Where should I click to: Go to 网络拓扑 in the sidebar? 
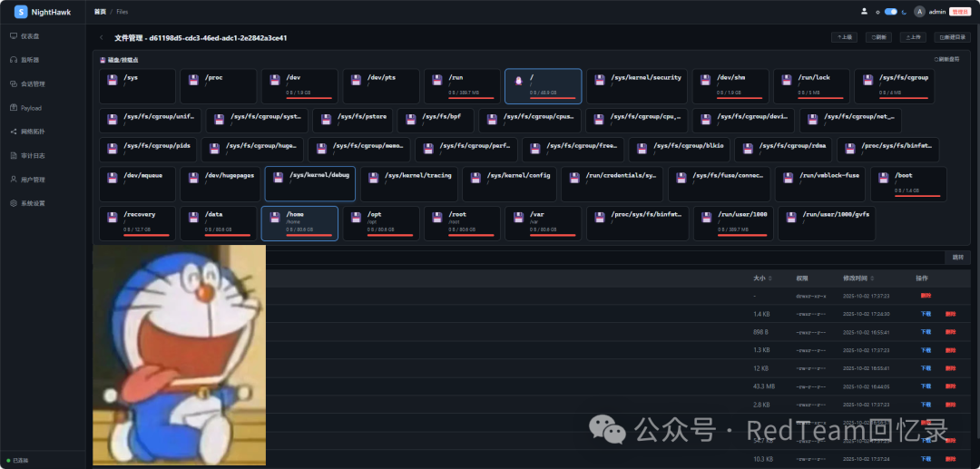(x=33, y=132)
